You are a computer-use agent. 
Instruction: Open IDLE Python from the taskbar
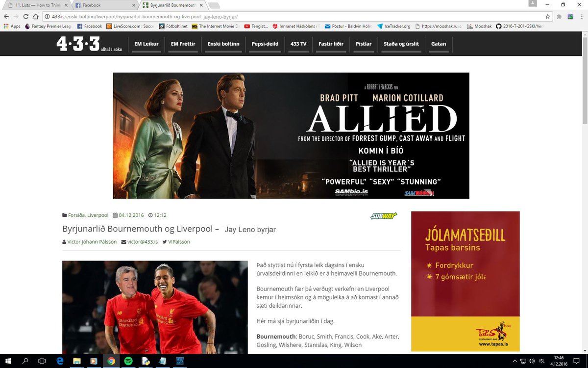(x=145, y=361)
